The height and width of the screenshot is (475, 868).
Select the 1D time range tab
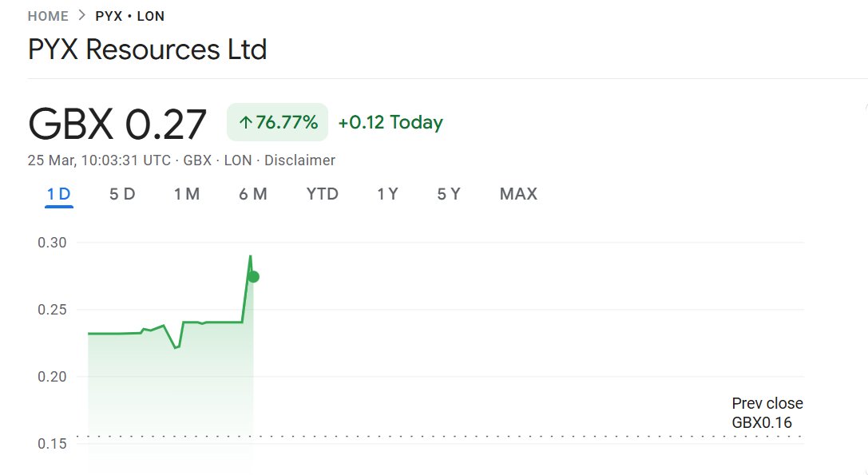pyautogui.click(x=59, y=194)
